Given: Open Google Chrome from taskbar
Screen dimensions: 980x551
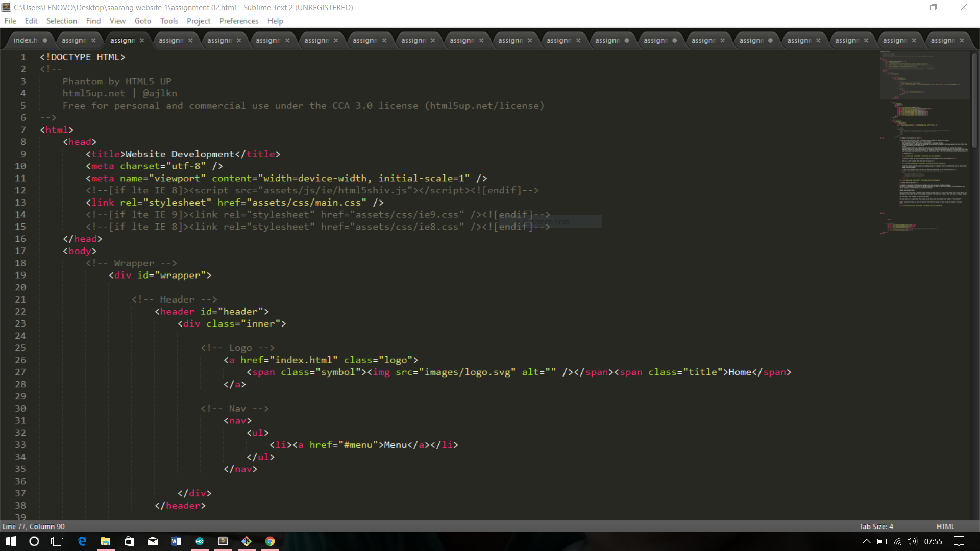Looking at the screenshot, I should point(270,541).
